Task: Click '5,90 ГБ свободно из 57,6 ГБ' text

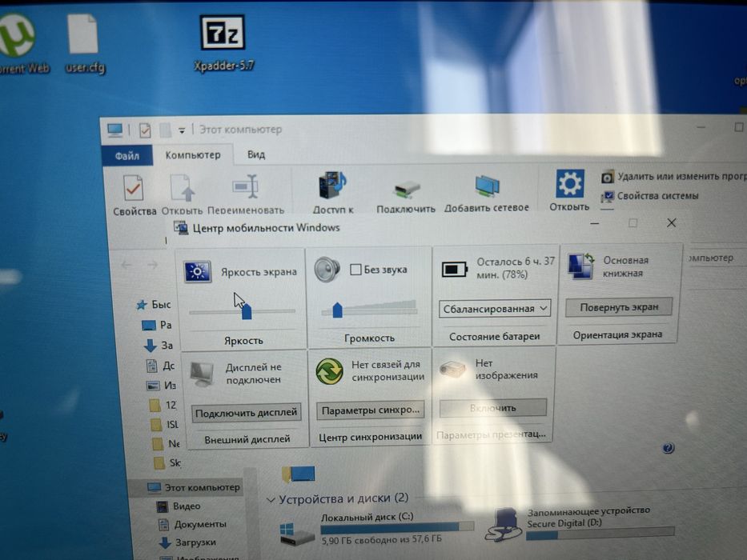Action: pyautogui.click(x=381, y=539)
